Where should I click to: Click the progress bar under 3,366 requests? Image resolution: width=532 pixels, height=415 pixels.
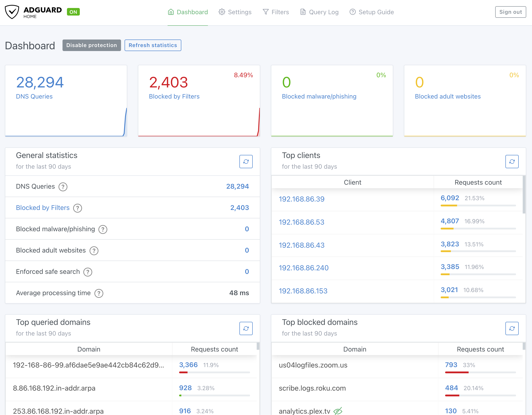coord(214,372)
